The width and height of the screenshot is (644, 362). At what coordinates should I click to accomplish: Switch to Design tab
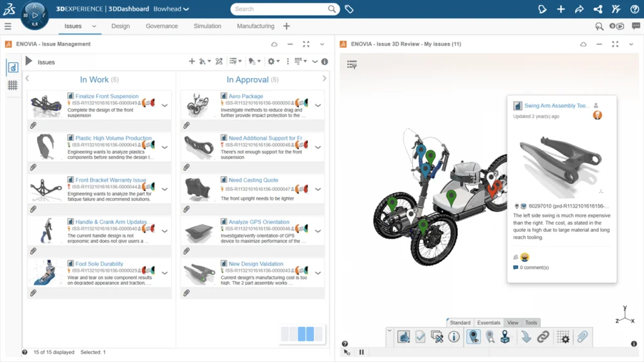click(120, 26)
